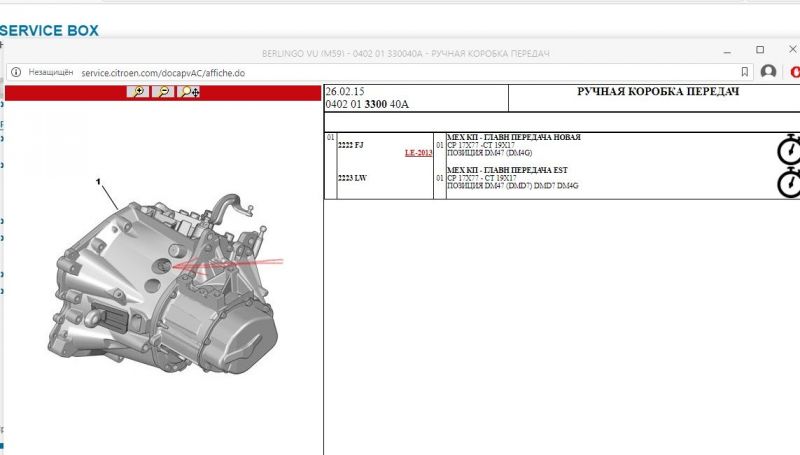Click callout number 1 on the diagram
800x455 pixels.
click(x=98, y=182)
